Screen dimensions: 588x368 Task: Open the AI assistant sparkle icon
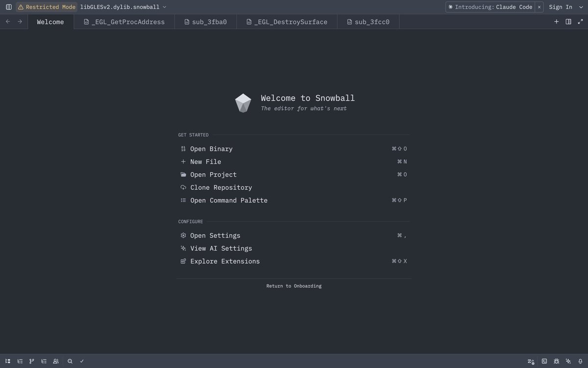click(568, 361)
